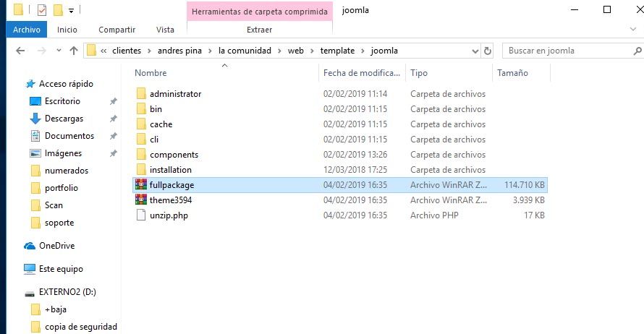Image resolution: width=644 pixels, height=334 pixels.
Task: Select the cache folder icon
Action: point(141,124)
